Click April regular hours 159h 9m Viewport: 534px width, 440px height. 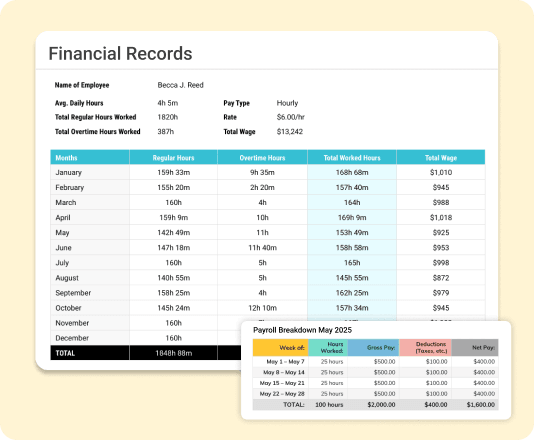point(173,217)
